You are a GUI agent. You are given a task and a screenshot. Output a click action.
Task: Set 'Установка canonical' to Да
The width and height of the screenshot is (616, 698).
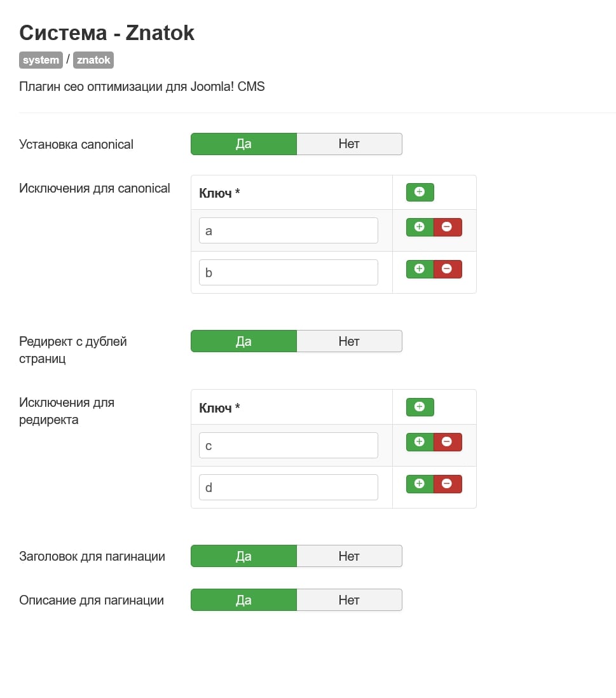(x=243, y=144)
